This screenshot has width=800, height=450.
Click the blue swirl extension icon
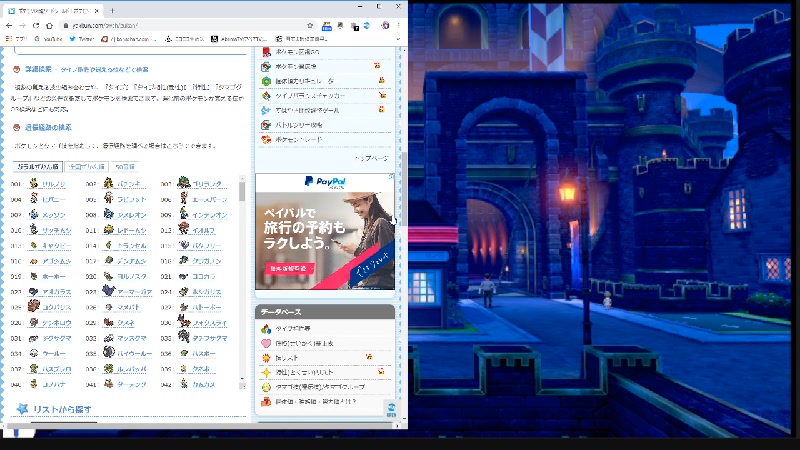click(367, 25)
